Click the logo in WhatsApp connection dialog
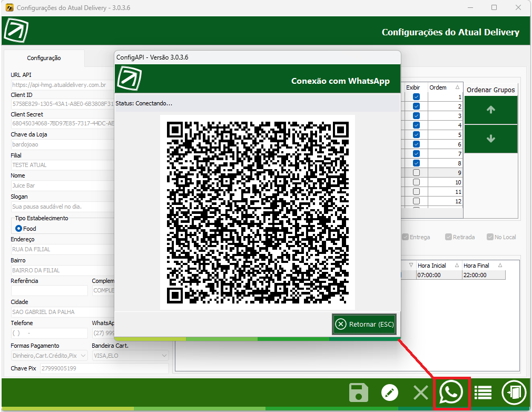532x412 pixels. pyautogui.click(x=129, y=79)
